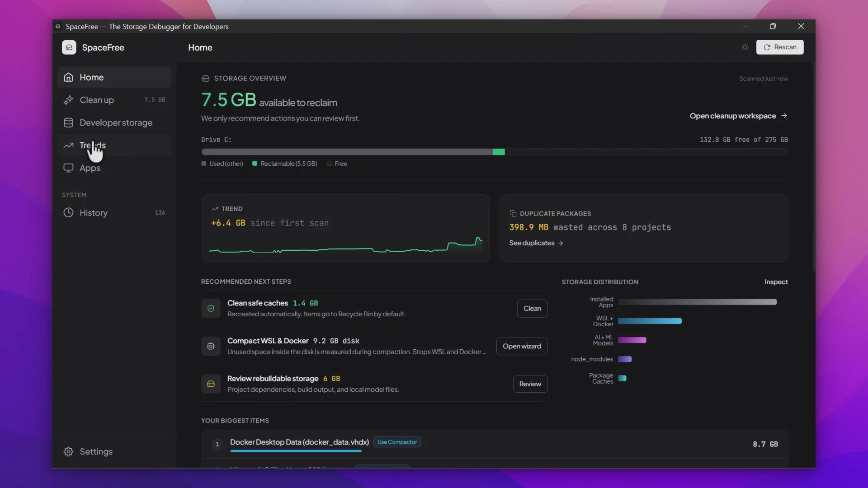
Task: Click the 136 count beside History
Action: pos(160,212)
